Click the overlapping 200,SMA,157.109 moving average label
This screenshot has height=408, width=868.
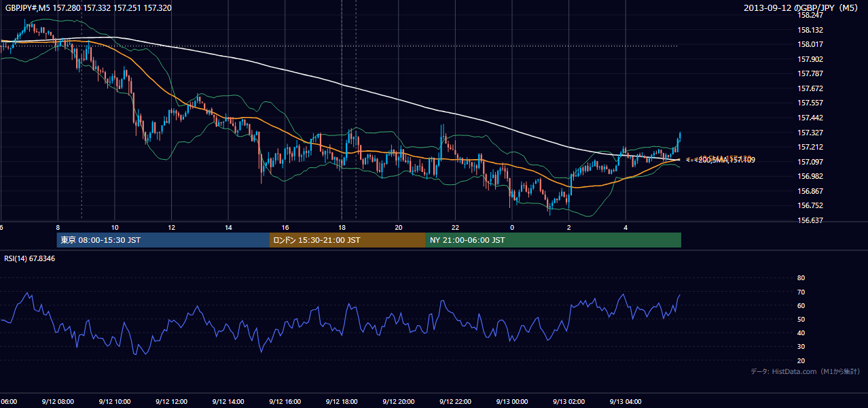tap(721, 160)
